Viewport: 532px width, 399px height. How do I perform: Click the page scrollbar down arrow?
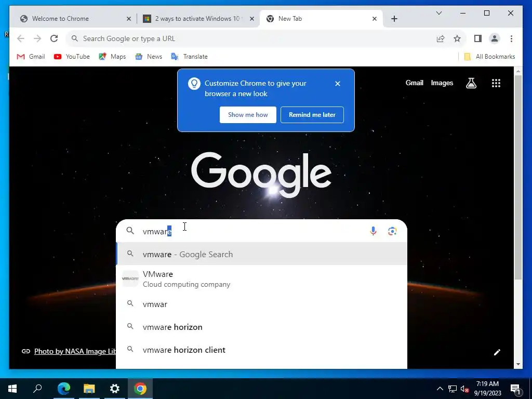tap(518, 364)
